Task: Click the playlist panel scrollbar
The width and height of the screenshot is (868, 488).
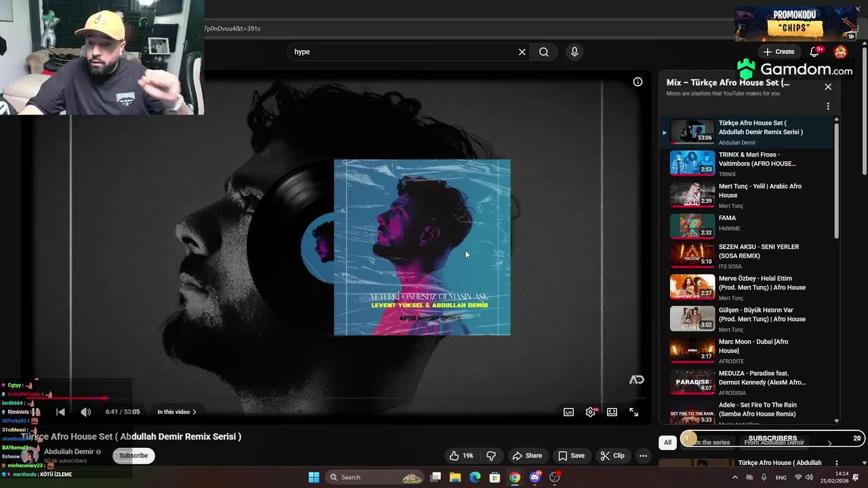Action: point(836,180)
